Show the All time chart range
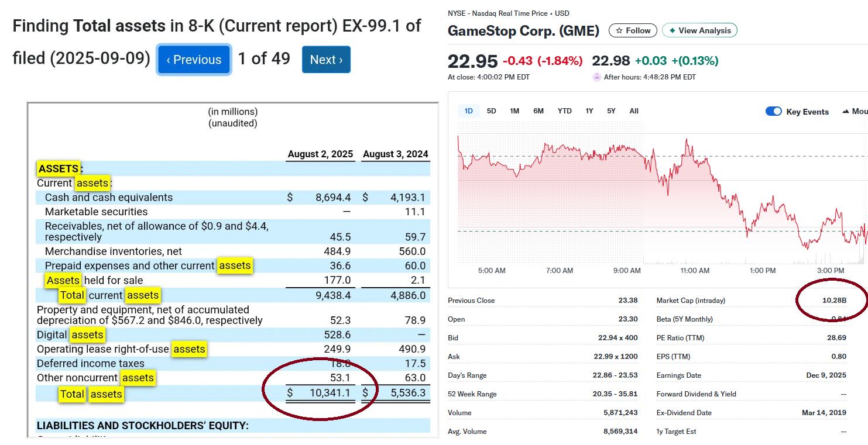Screen dimensions: 868x445 point(634,111)
